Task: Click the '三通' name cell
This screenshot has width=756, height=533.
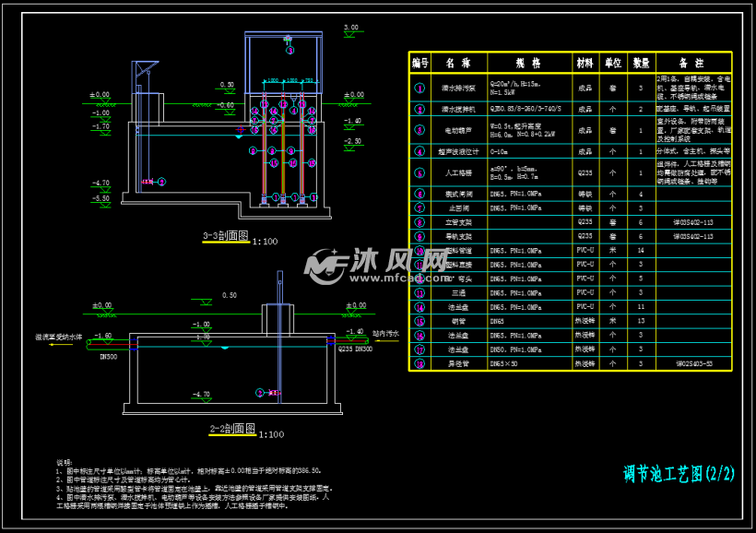Action: pos(458,293)
